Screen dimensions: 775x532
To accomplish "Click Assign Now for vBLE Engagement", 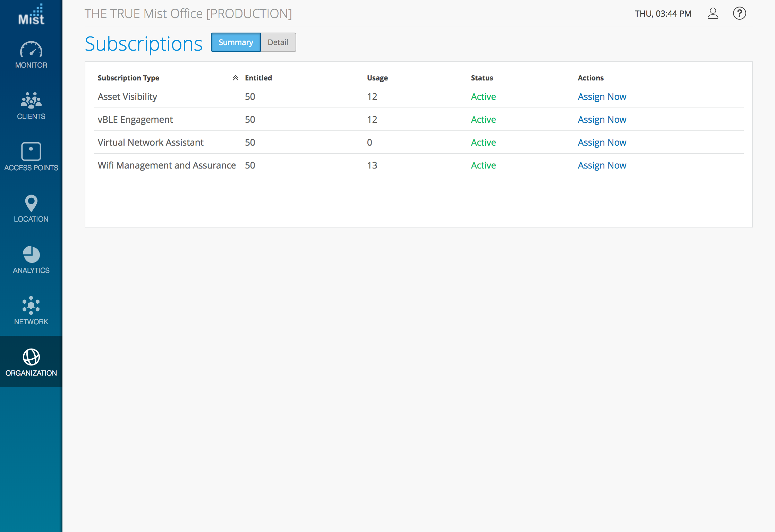I will [602, 120].
